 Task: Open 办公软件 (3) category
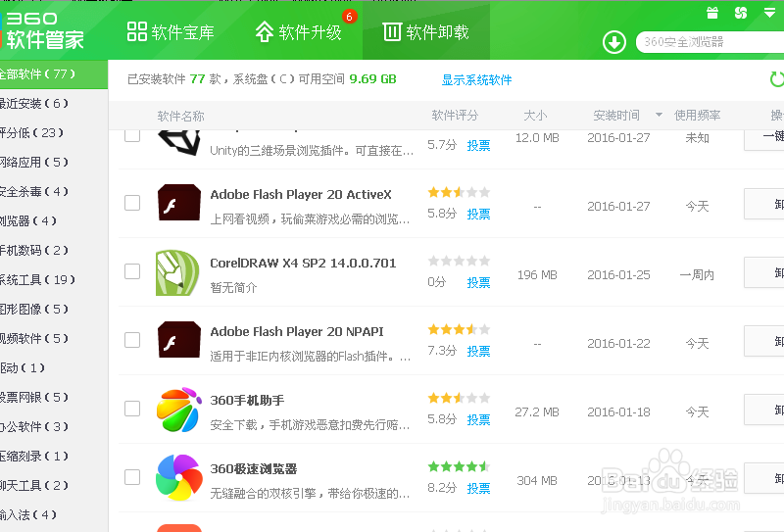coord(54,427)
